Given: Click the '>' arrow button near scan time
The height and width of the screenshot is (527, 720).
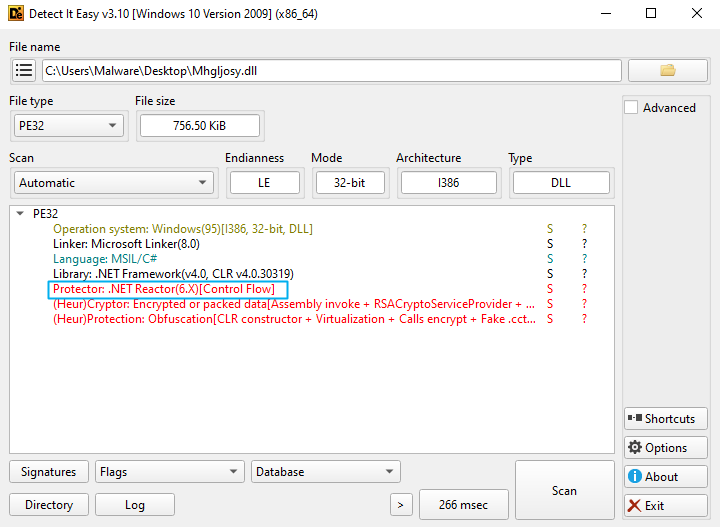Looking at the screenshot, I should pyautogui.click(x=400, y=505).
